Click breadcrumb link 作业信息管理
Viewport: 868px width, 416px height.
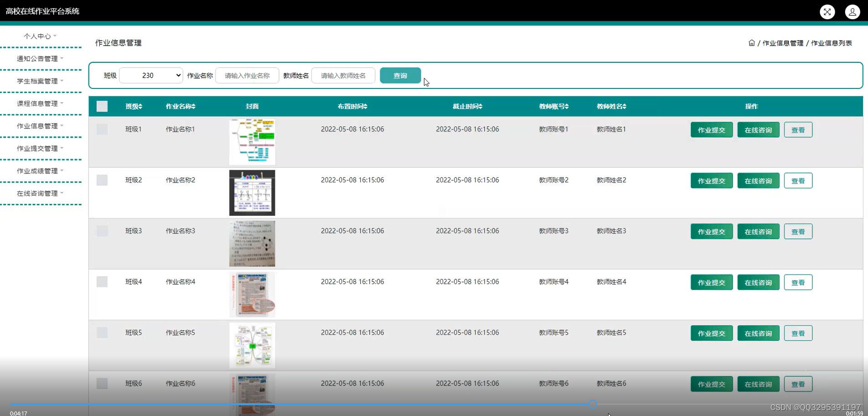783,43
